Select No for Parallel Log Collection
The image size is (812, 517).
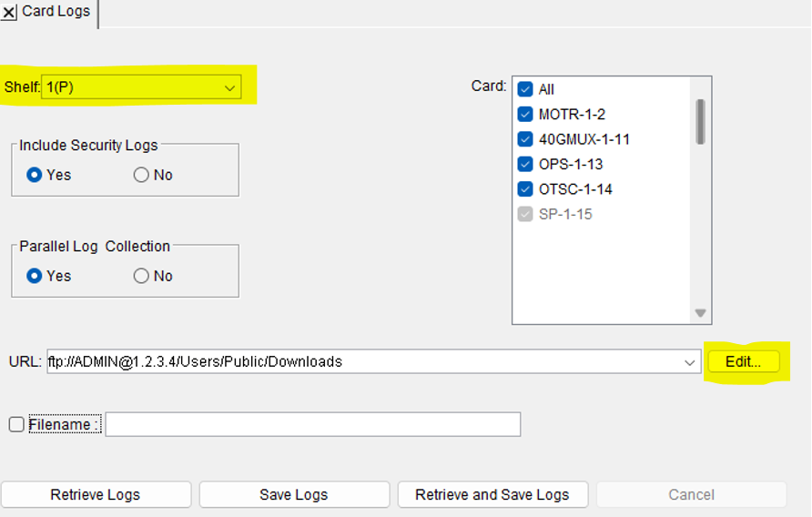pos(141,276)
